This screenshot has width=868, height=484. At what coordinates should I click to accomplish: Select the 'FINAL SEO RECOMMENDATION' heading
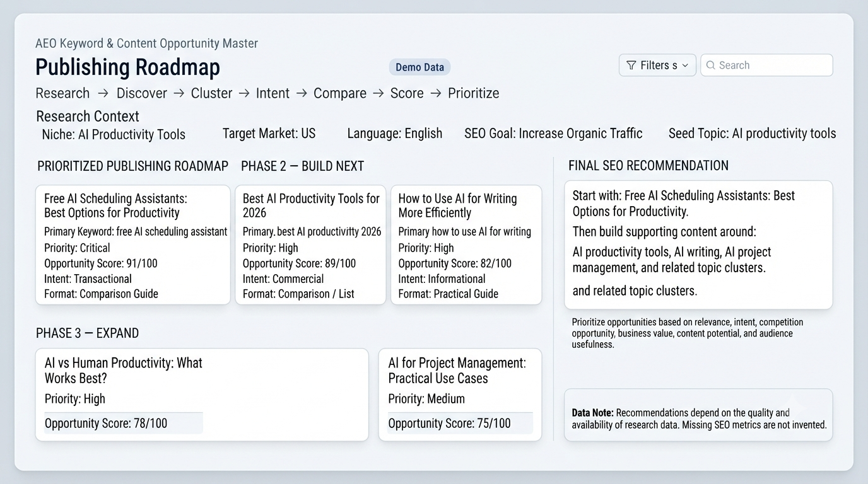(648, 165)
